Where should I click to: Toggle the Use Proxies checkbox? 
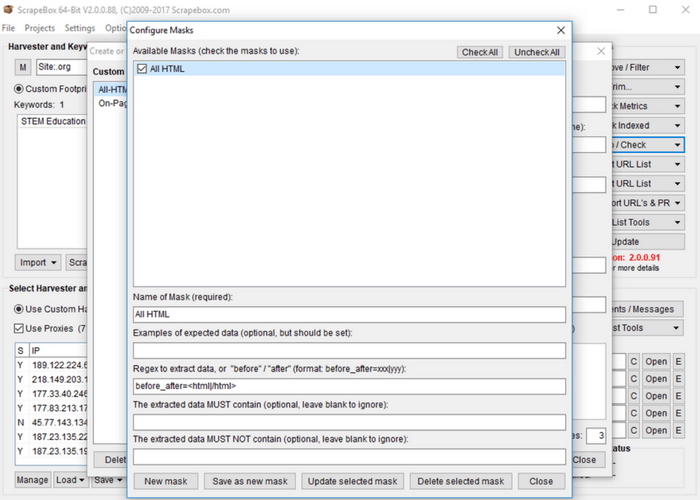[x=19, y=329]
